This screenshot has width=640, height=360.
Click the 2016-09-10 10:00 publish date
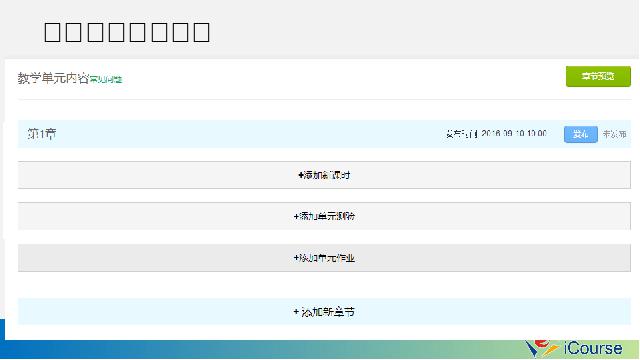(514, 133)
